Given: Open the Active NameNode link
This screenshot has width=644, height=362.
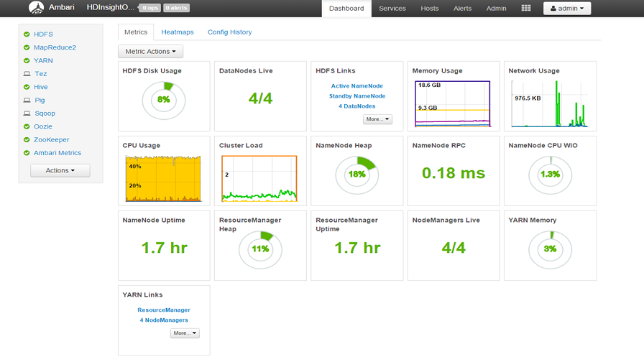Looking at the screenshot, I should point(357,85).
